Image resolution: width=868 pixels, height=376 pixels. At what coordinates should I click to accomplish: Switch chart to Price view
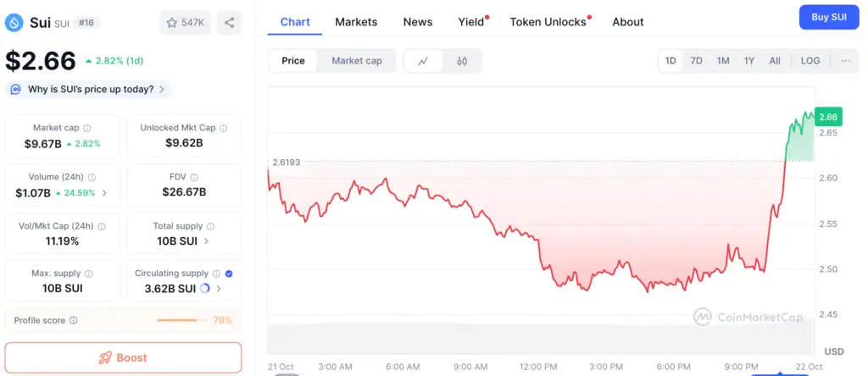click(293, 61)
